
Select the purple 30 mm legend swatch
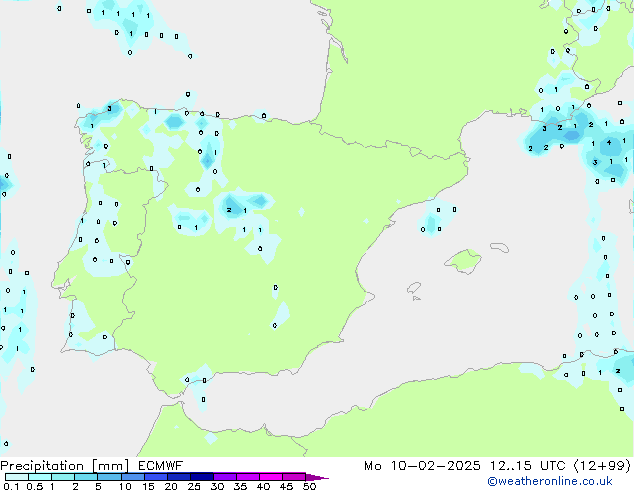224,477
